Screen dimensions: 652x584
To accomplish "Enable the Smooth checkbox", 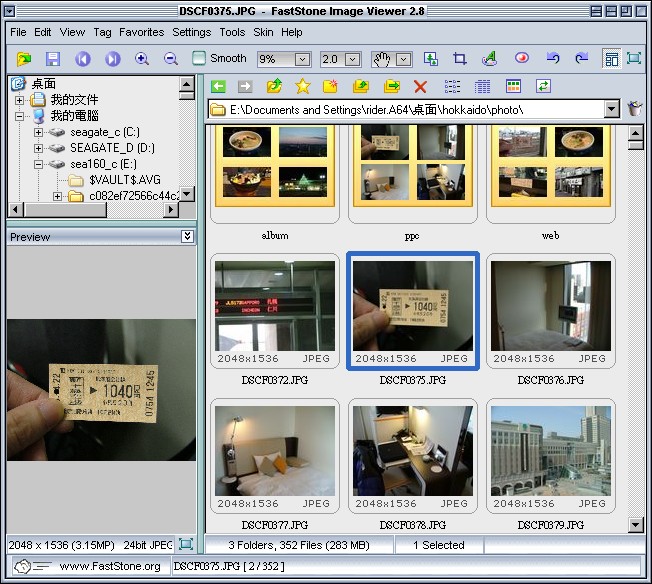I will click(200, 59).
